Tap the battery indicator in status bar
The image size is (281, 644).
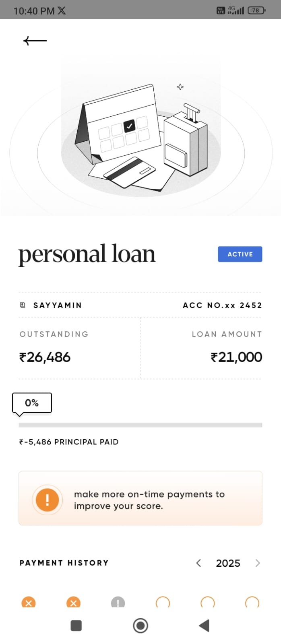click(256, 10)
